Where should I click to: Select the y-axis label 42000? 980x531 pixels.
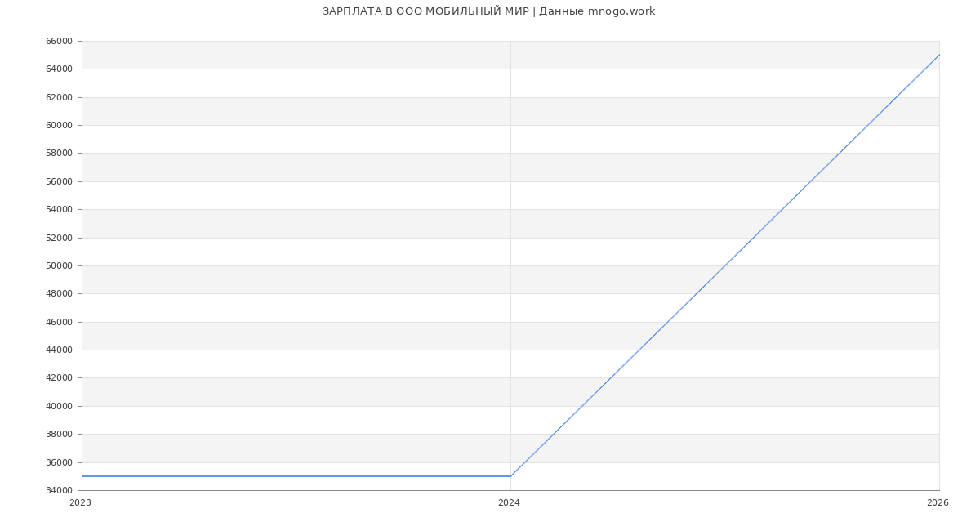(60, 378)
